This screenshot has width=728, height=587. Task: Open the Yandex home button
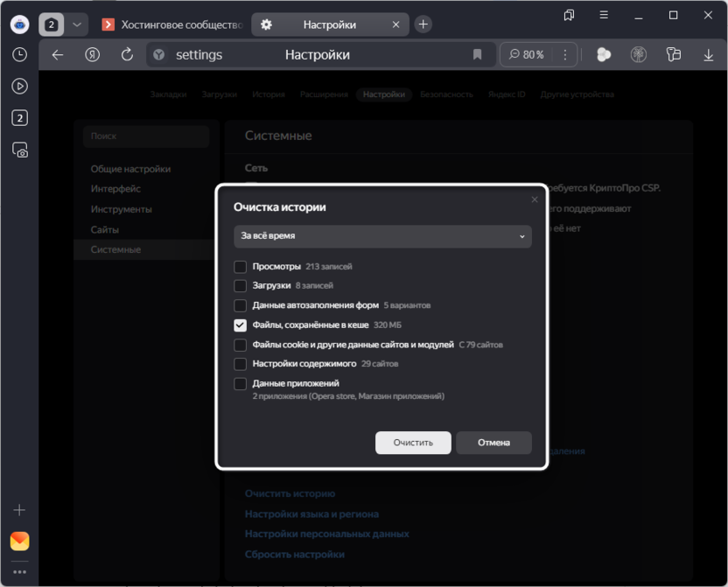pyautogui.click(x=92, y=55)
